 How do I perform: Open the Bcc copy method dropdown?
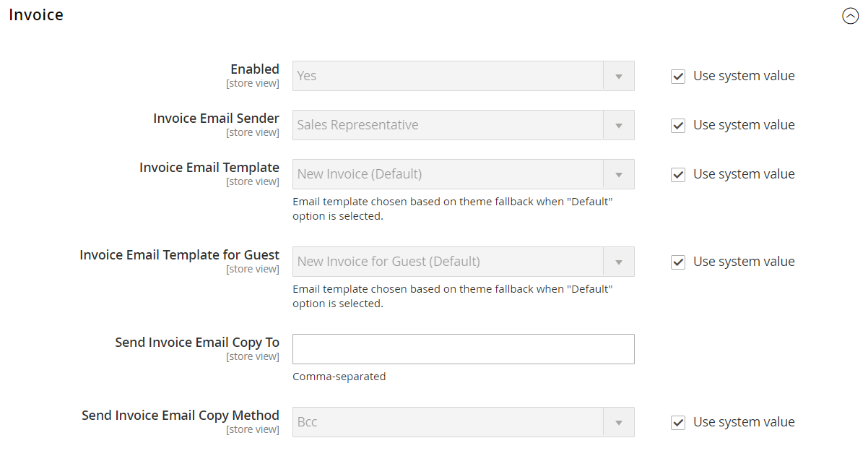[448, 422]
